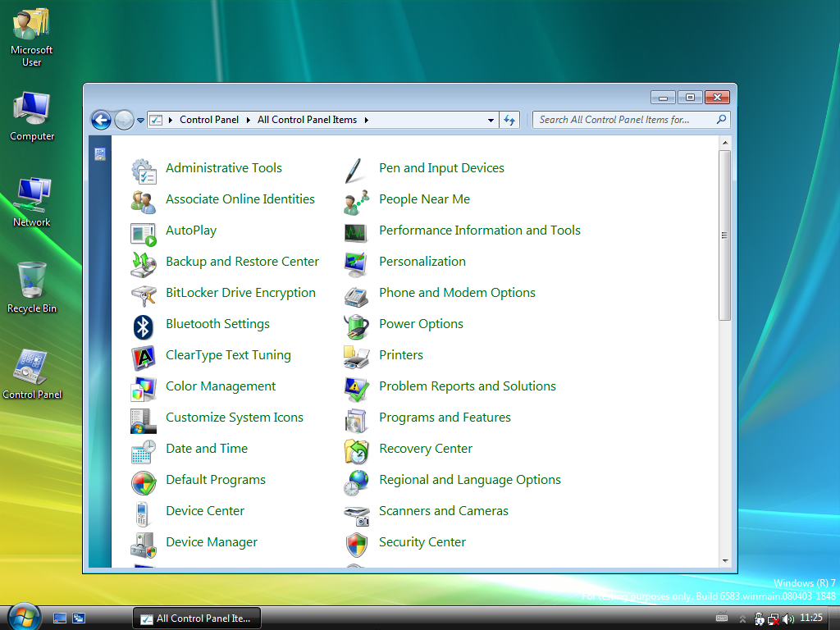The height and width of the screenshot is (630, 840).
Task: Open the Scanners and Cameras icon
Action: click(x=357, y=515)
